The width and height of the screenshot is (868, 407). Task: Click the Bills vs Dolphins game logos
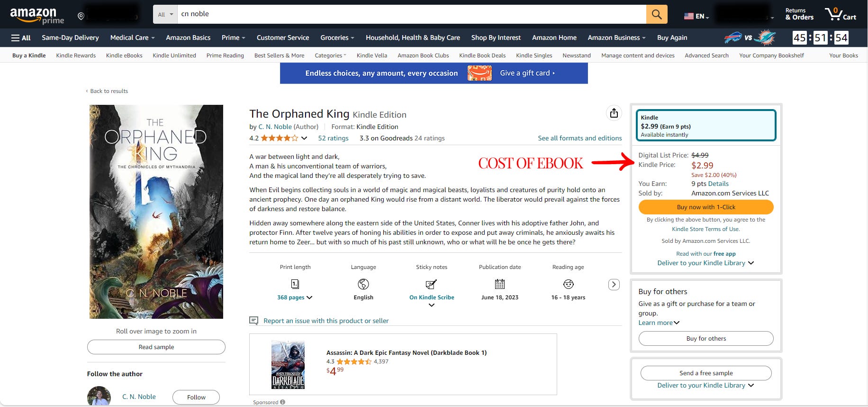click(x=750, y=37)
